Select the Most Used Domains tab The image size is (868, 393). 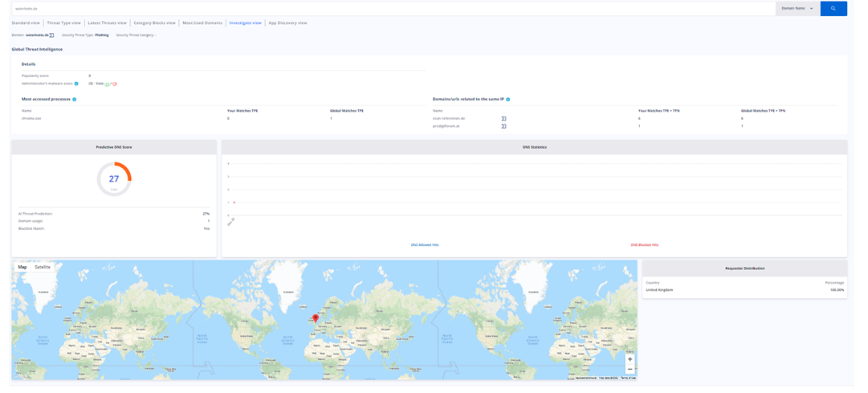click(202, 23)
